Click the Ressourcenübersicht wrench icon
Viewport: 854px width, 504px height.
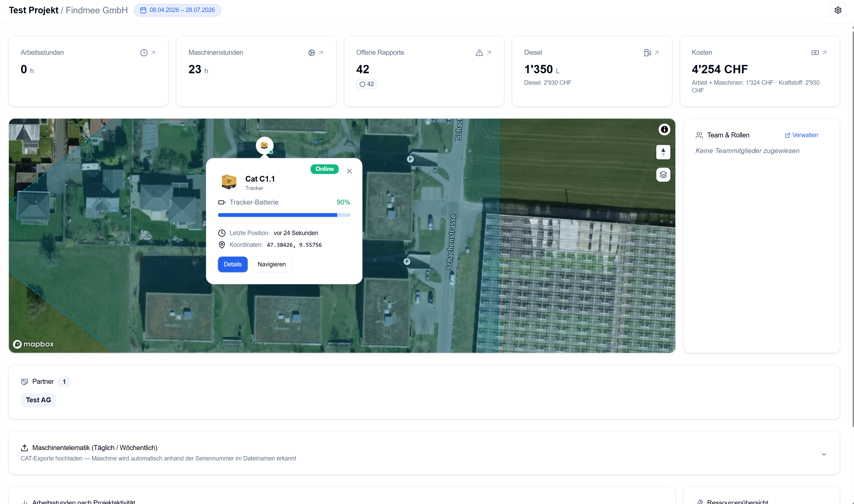point(699,502)
